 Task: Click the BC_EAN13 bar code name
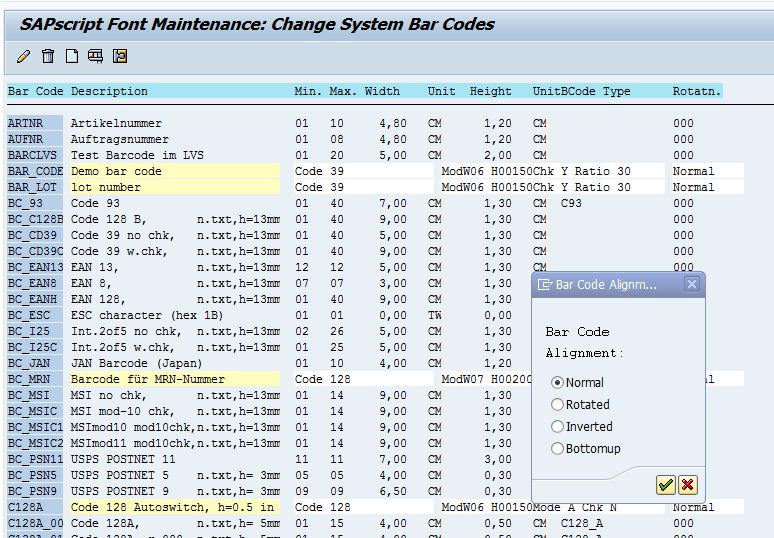(x=35, y=267)
